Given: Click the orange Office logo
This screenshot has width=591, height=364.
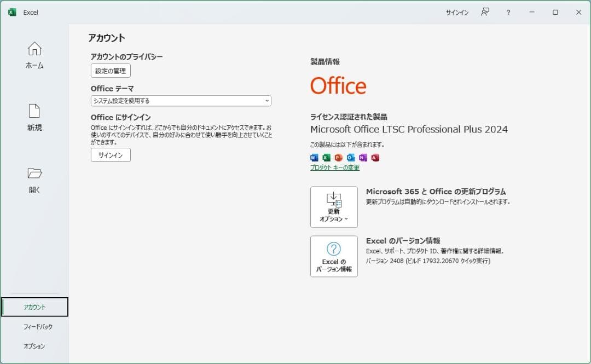Looking at the screenshot, I should (338, 85).
